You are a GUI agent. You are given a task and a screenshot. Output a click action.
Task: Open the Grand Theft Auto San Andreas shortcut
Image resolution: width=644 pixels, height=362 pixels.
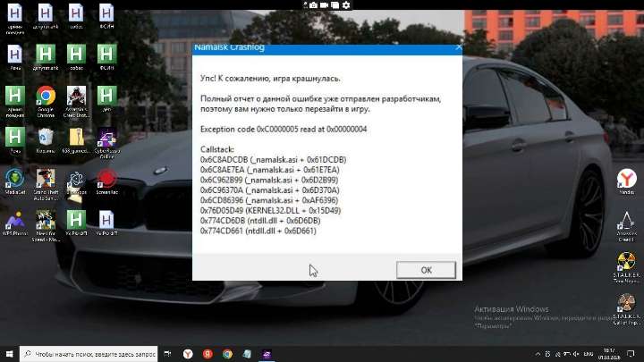click(46, 179)
